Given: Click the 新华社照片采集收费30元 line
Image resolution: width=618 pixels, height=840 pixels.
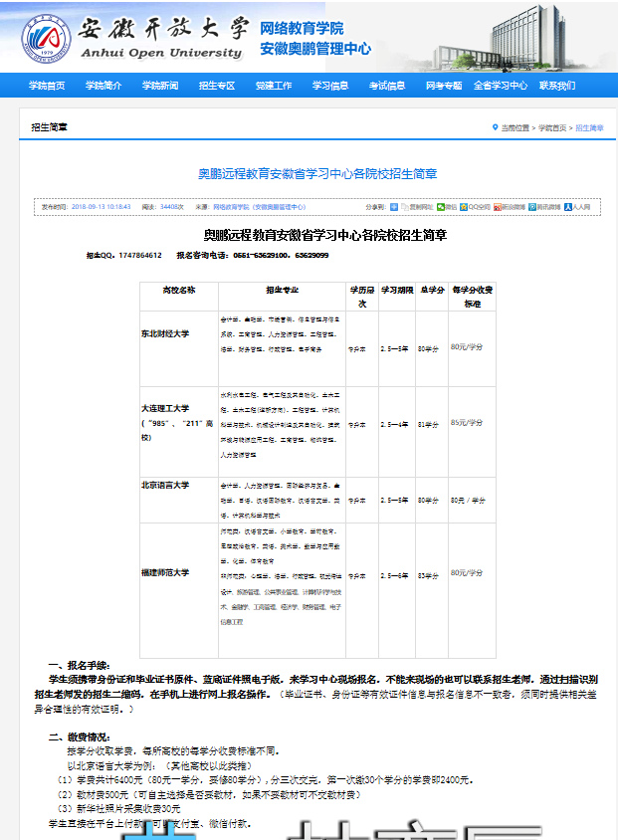Looking at the screenshot, I should (118, 809).
